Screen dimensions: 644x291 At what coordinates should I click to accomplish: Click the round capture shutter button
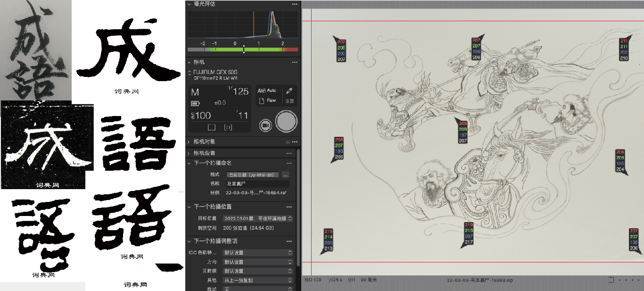(x=286, y=122)
